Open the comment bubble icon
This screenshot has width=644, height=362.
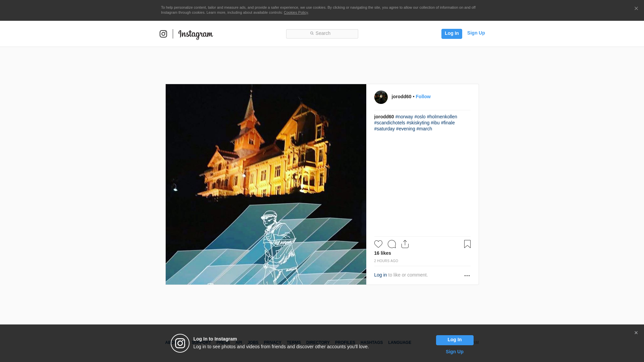click(x=391, y=244)
